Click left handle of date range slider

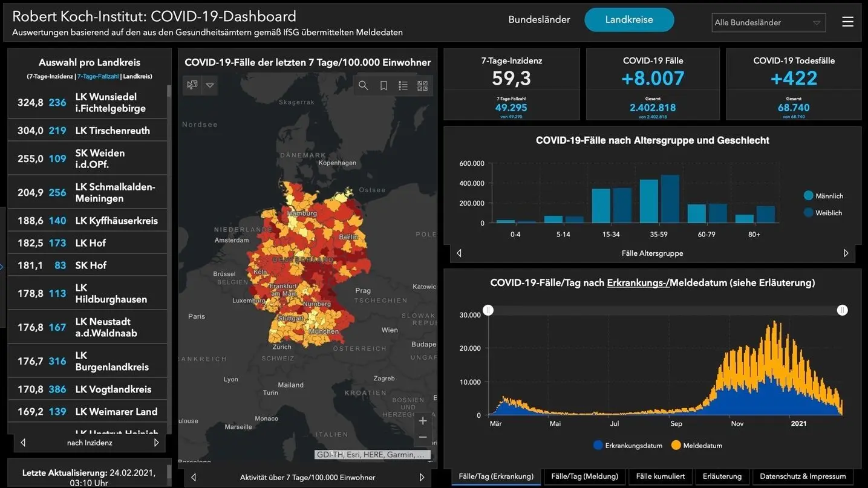488,310
